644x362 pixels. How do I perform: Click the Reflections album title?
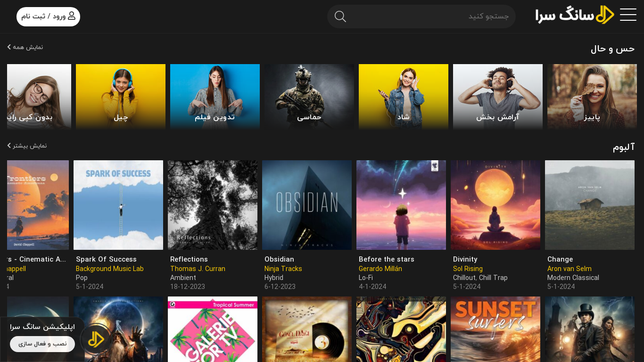tap(189, 259)
